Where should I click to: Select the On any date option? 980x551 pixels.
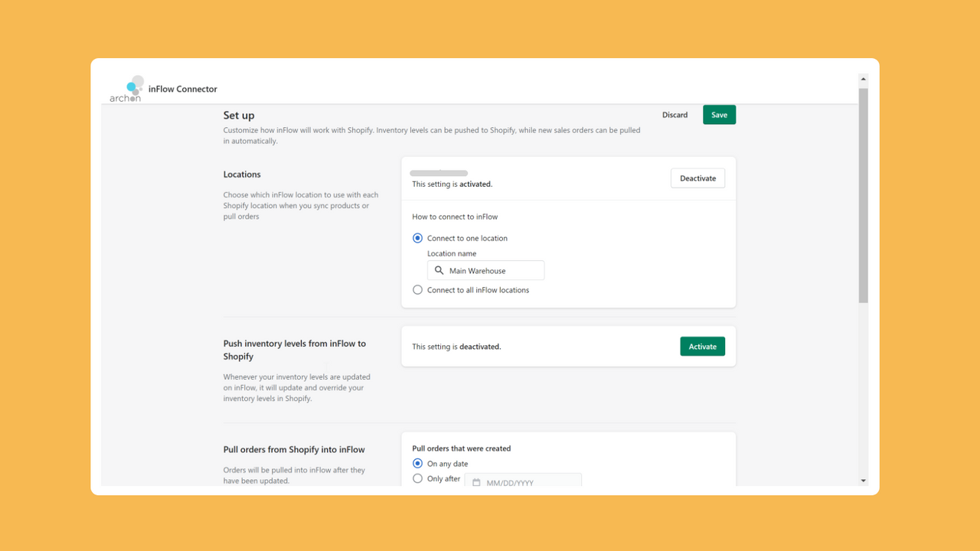pos(417,464)
